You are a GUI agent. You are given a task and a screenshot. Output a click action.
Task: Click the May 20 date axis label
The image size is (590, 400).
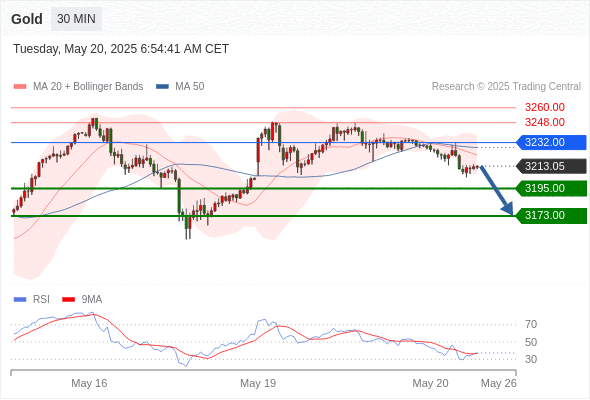pos(430,383)
